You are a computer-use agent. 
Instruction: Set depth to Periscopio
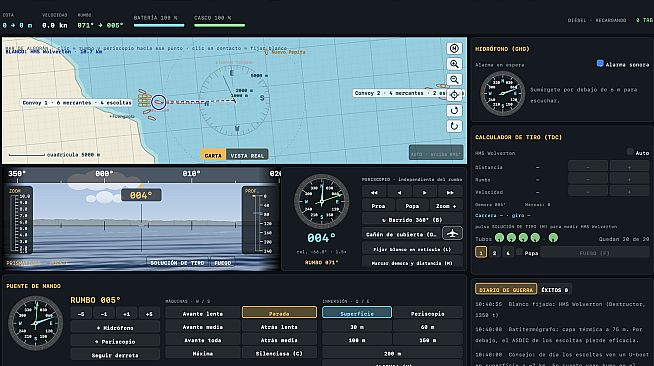point(428,313)
